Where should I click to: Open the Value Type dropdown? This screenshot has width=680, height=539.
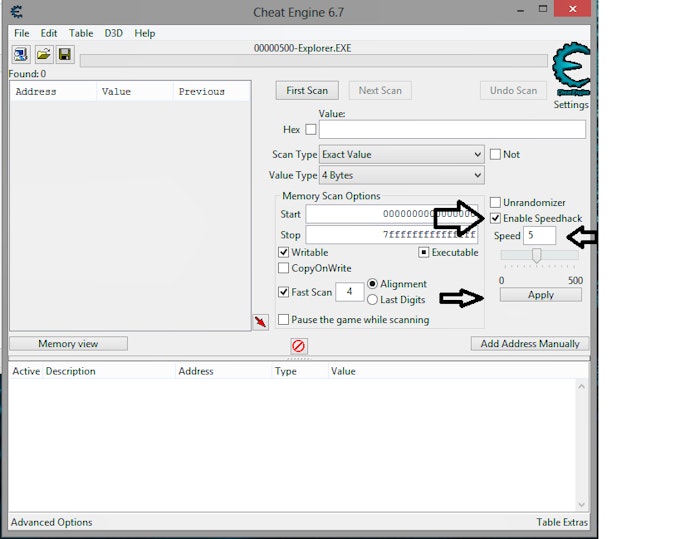(x=402, y=175)
